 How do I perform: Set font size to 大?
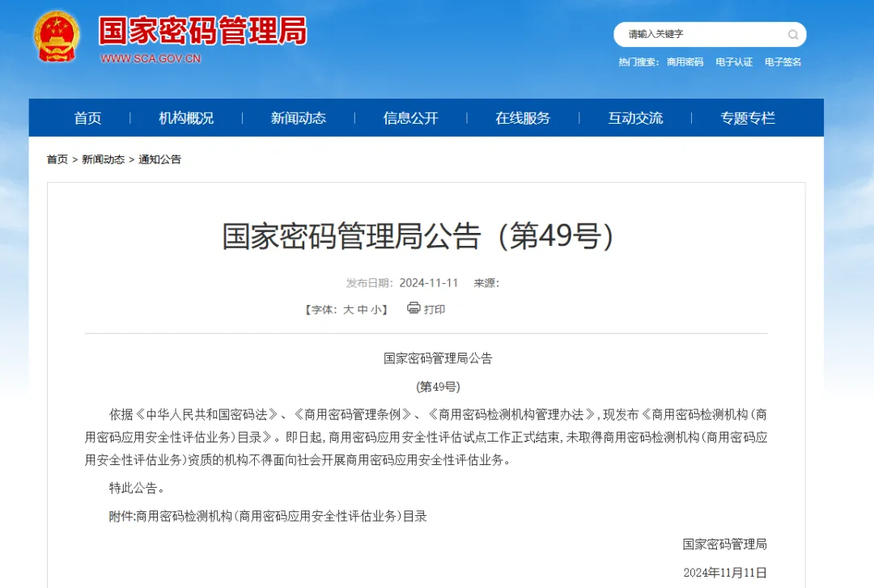click(348, 310)
